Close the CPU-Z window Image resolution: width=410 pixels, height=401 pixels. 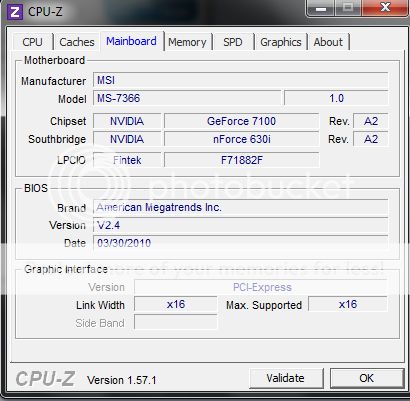385,8
